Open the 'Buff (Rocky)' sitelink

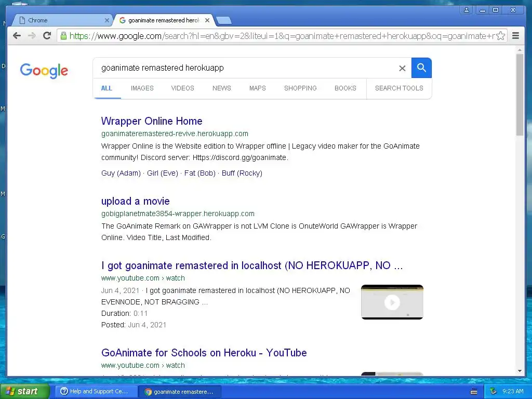tap(242, 173)
